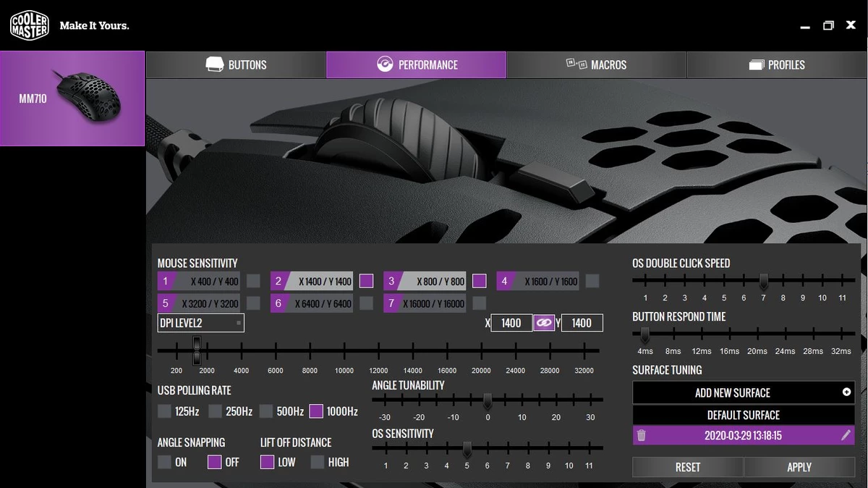The height and width of the screenshot is (488, 868).
Task: Open the Macros tab
Action: tap(596, 64)
